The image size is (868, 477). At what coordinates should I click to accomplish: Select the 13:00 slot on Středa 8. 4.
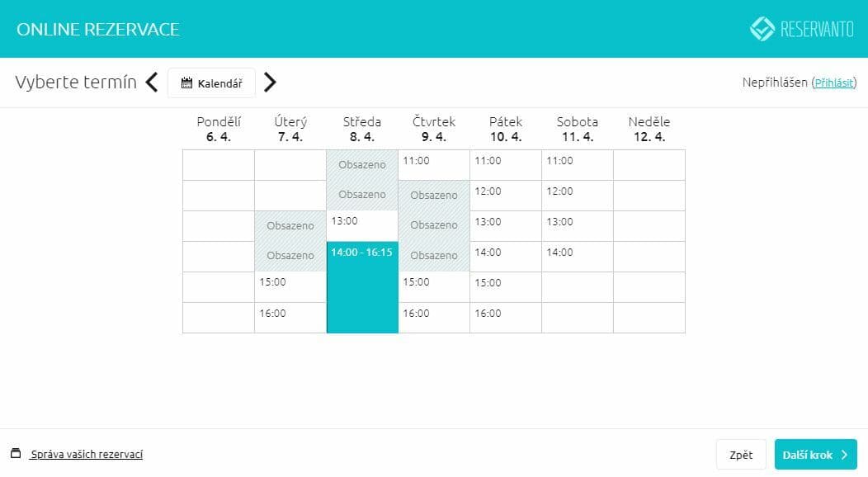click(361, 224)
